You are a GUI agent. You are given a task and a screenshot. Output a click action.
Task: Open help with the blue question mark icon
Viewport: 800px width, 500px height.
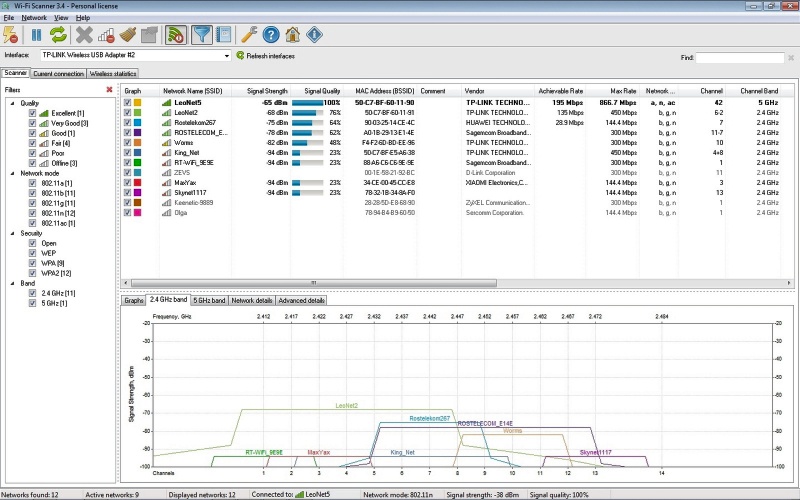(270, 35)
